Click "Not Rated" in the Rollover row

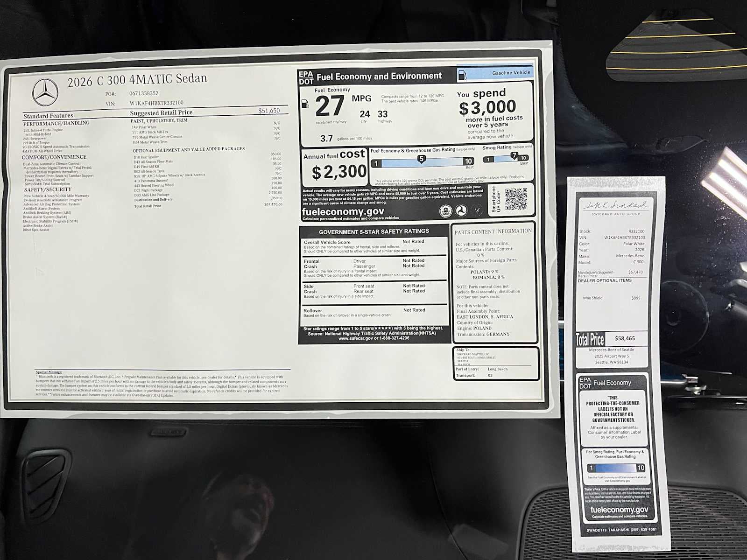pos(415,310)
